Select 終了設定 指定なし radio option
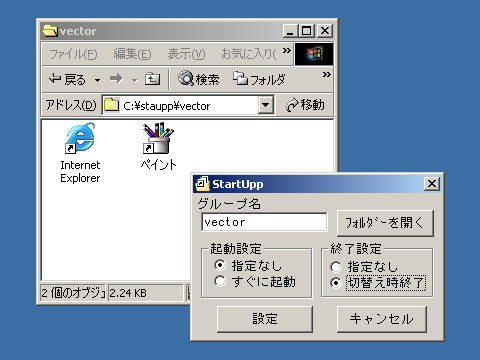Viewport: 480px width, 360px height. pyautogui.click(x=364, y=267)
